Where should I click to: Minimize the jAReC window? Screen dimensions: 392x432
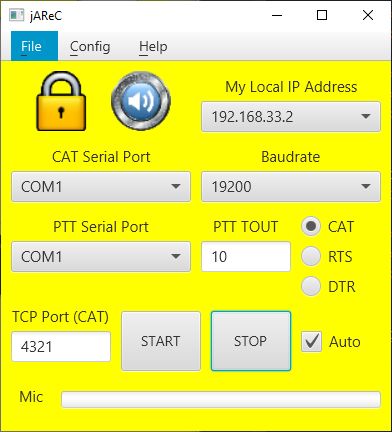tap(277, 15)
